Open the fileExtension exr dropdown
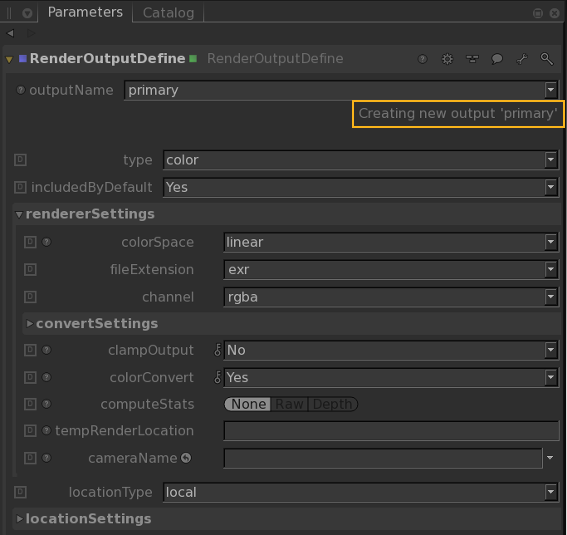Viewport: 567px width, 535px height. 391,269
